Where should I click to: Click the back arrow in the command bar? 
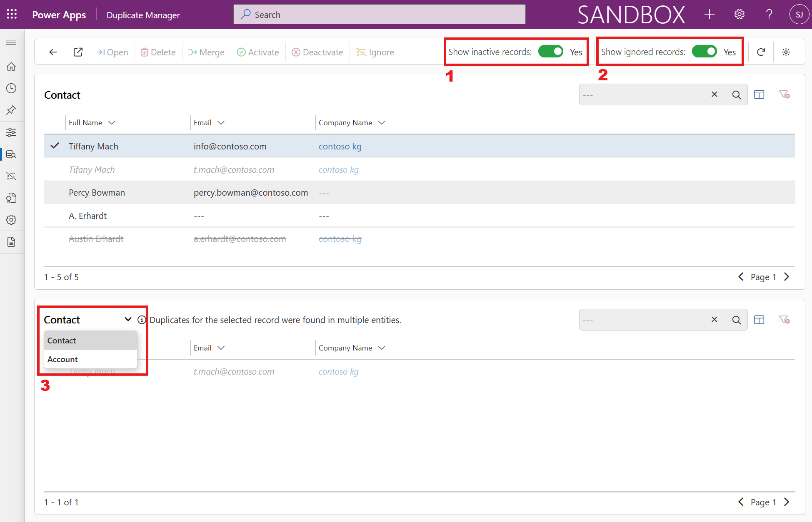coord(53,52)
